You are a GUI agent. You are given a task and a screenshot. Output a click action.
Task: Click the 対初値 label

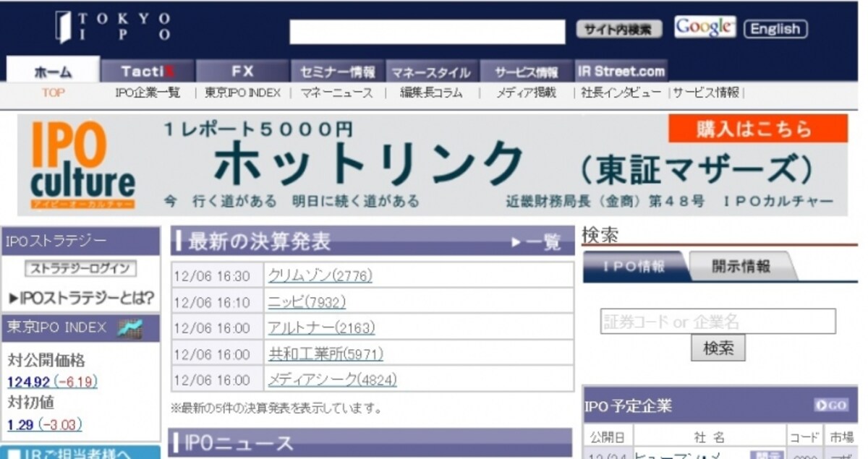tap(31, 403)
